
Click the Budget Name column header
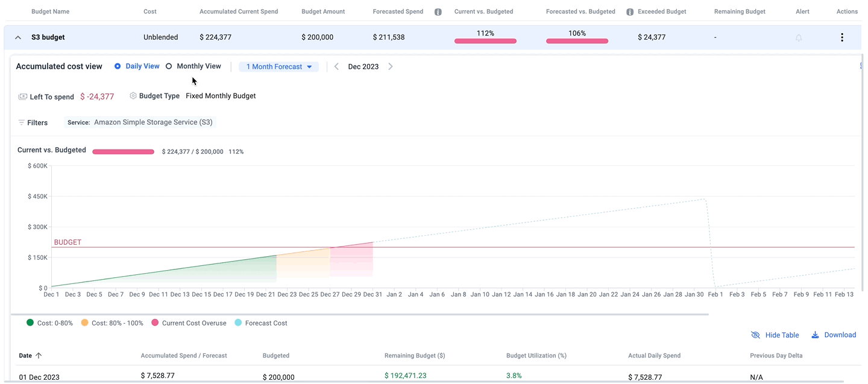pyautogui.click(x=50, y=11)
